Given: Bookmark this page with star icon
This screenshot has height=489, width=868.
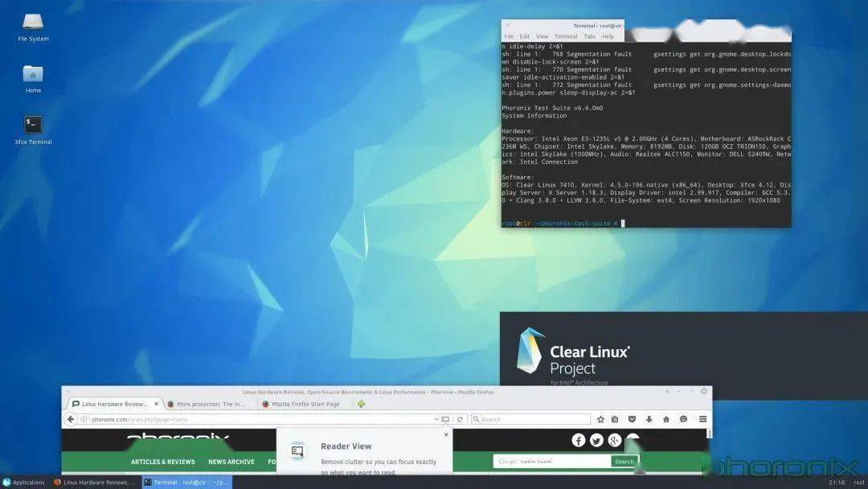Looking at the screenshot, I should click(600, 419).
